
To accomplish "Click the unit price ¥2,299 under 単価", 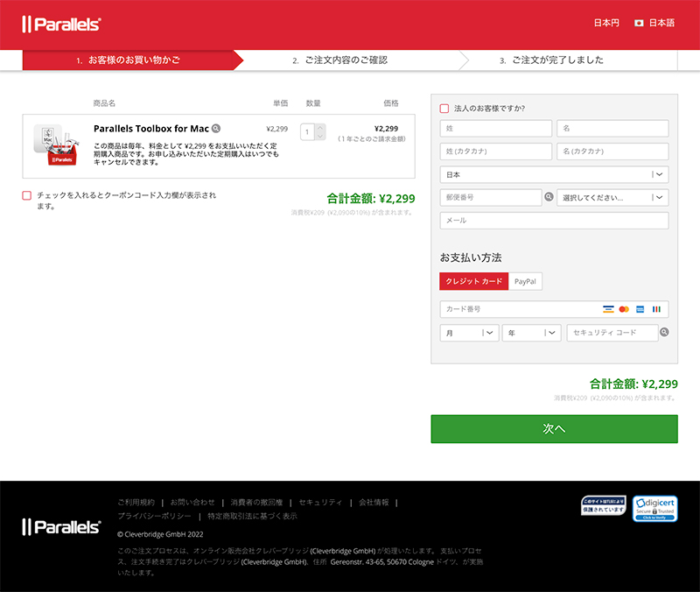I will point(276,129).
